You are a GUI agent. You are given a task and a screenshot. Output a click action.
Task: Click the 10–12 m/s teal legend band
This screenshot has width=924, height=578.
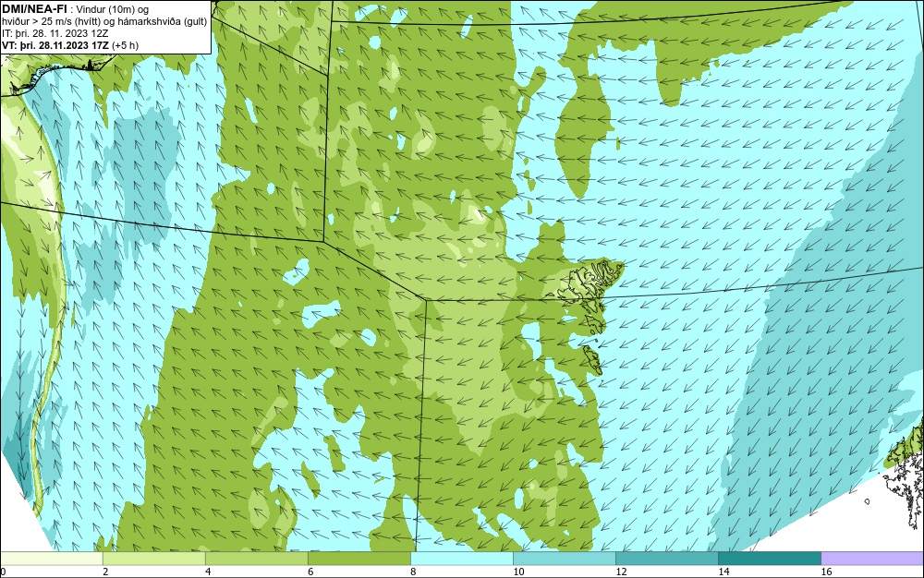(565, 559)
